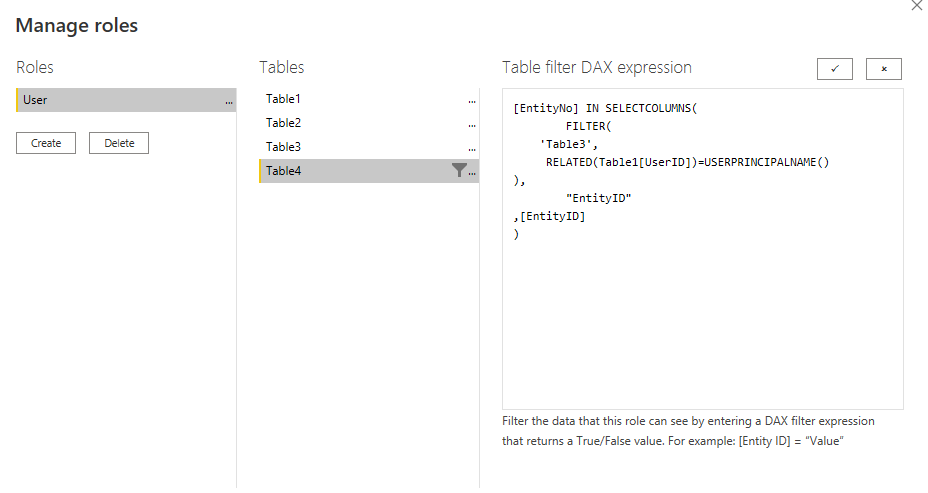Select Table3 in the Tables list

click(x=369, y=147)
